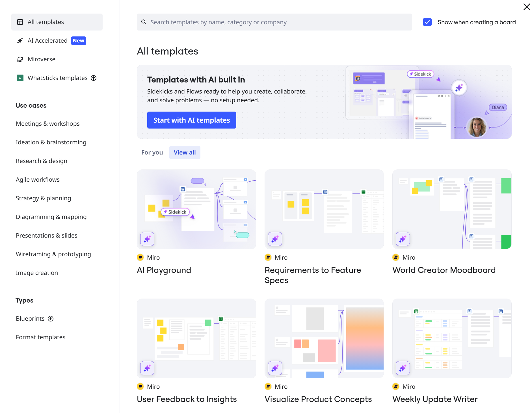Click Miro logo under AI Playground thumbnail
The height and width of the screenshot is (413, 532).
[x=140, y=257]
